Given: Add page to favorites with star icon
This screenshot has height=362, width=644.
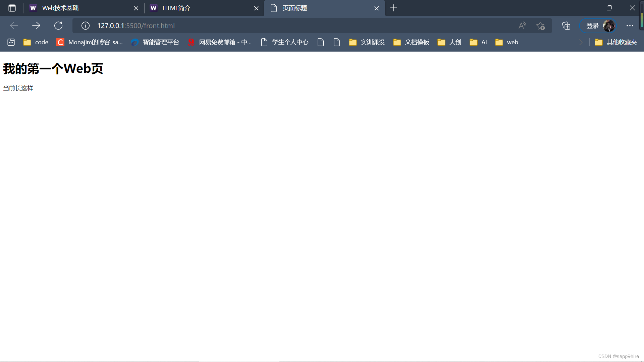Looking at the screenshot, I should pyautogui.click(x=540, y=26).
